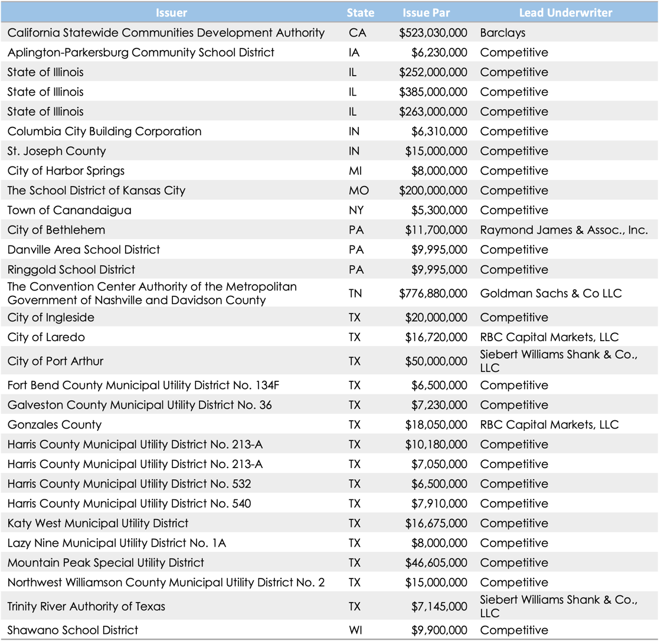
Task: Click the MO state cell
Action: coord(359,191)
